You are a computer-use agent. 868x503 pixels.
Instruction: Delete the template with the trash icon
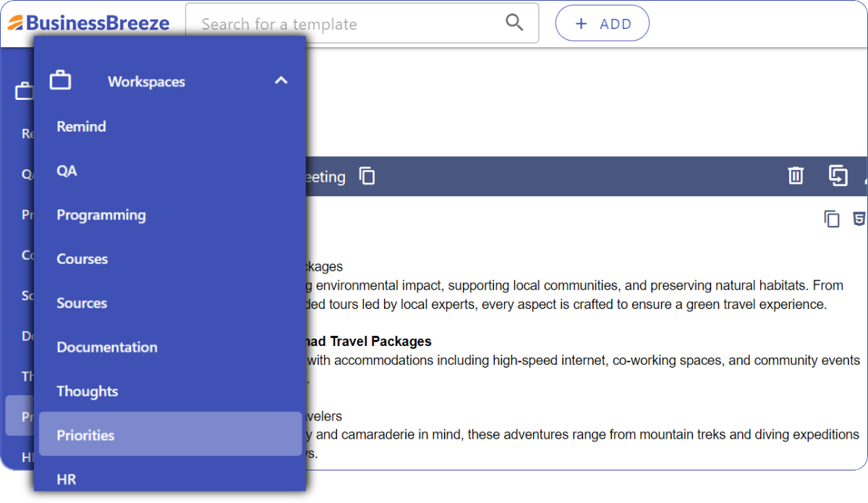click(796, 175)
